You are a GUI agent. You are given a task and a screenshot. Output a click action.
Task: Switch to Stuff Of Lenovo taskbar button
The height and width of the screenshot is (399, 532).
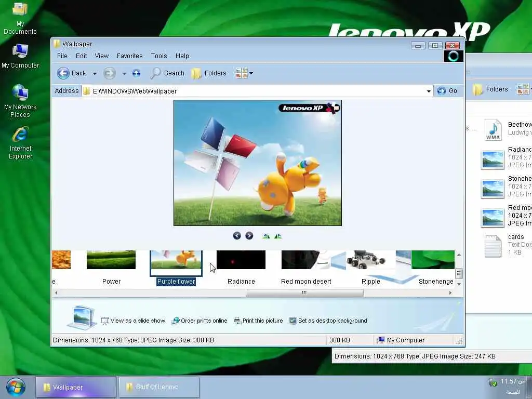pyautogui.click(x=159, y=387)
